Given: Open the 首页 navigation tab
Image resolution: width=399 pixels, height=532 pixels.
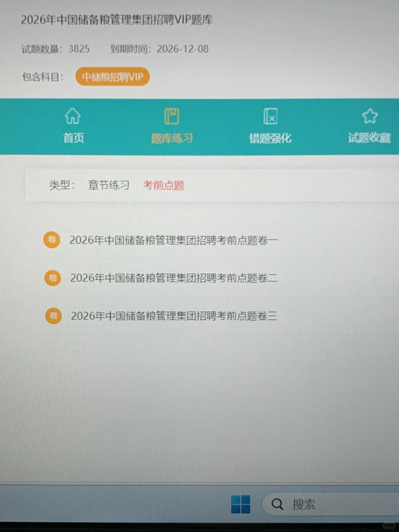Looking at the screenshot, I should point(73,137).
